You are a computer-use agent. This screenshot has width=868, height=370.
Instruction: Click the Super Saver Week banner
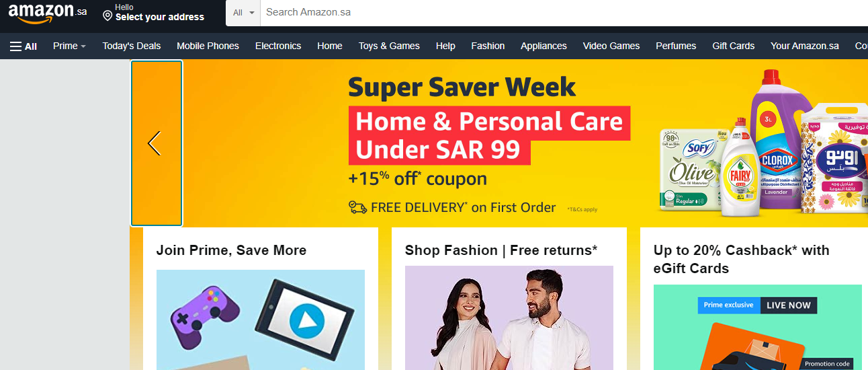coord(524,143)
